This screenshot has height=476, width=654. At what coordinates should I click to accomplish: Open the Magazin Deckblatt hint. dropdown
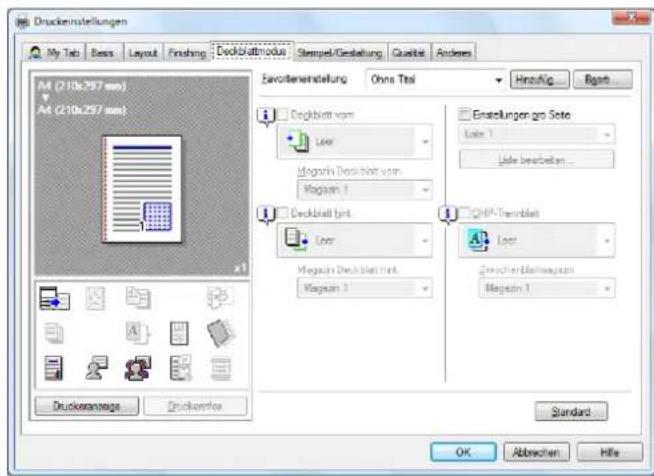pyautogui.click(x=365, y=288)
